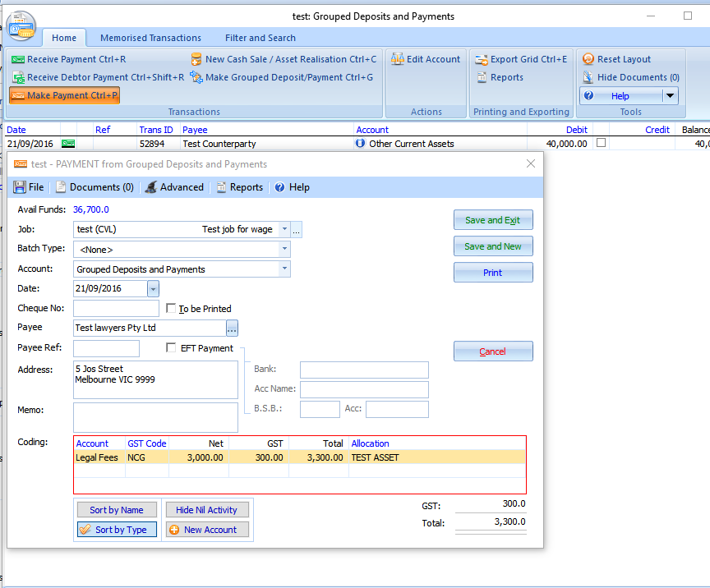Click Receive Debtor Payment ribbon icon
710x588 pixels.
(18, 78)
